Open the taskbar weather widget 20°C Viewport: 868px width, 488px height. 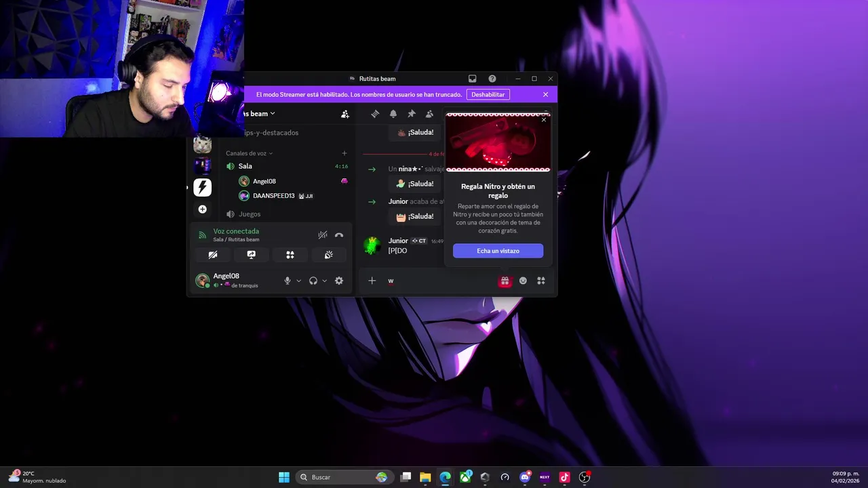37,477
